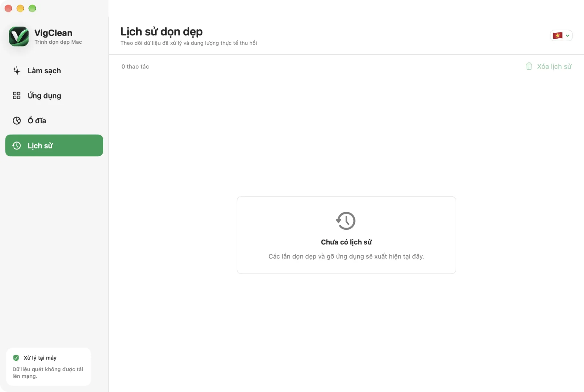Viewport: 584px width, 392px height.
Task: Click the trash can icon near Xóa lịch sử
Action: [529, 66]
